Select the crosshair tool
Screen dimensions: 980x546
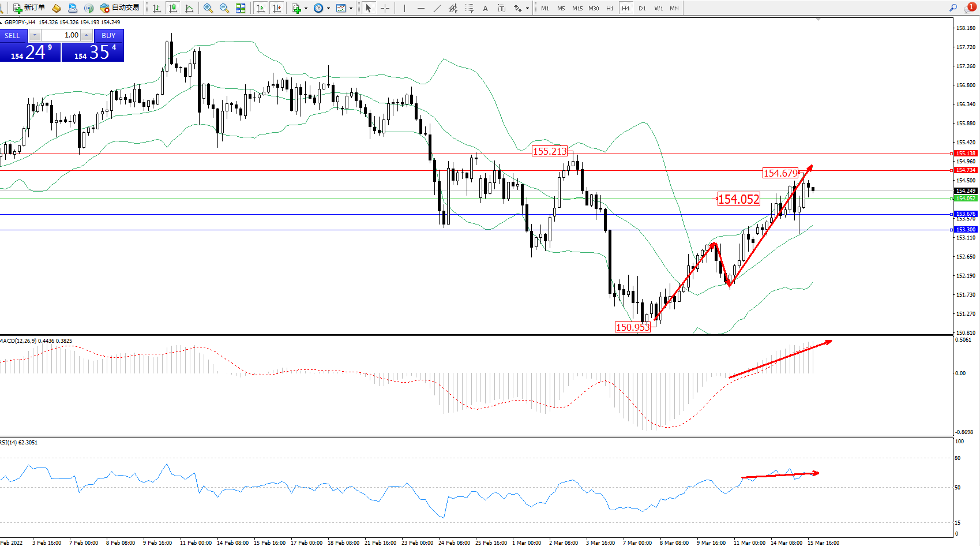[x=385, y=8]
